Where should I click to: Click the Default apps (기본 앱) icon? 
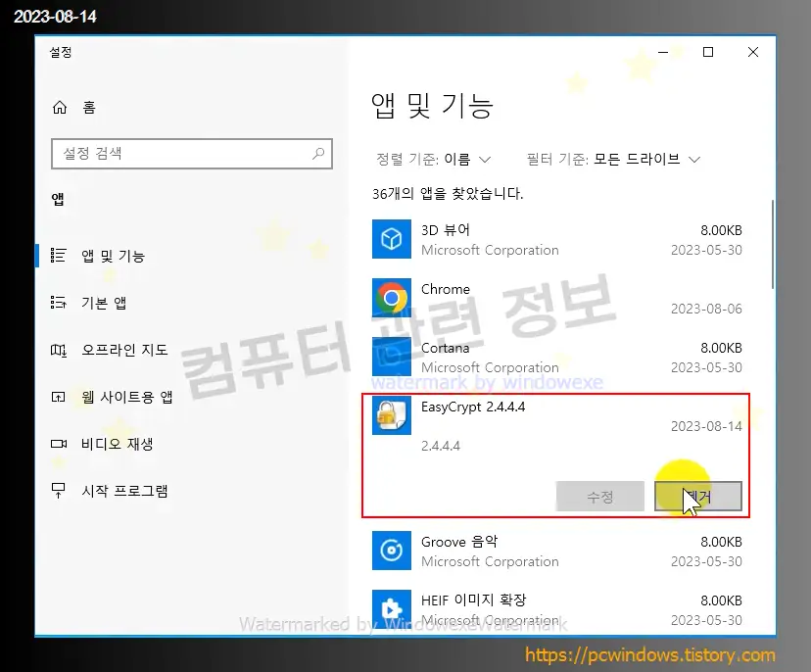pos(58,302)
